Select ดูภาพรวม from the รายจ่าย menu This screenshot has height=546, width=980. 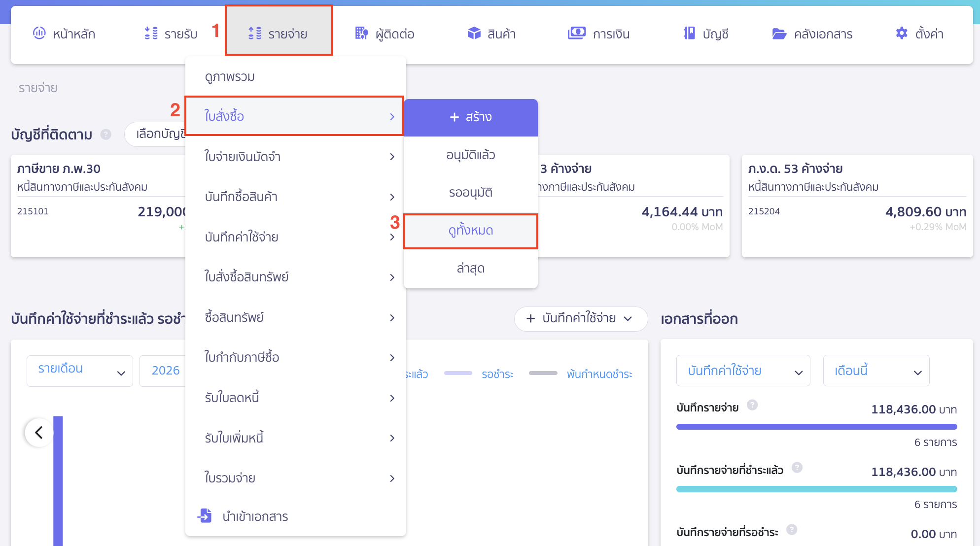[x=229, y=76]
